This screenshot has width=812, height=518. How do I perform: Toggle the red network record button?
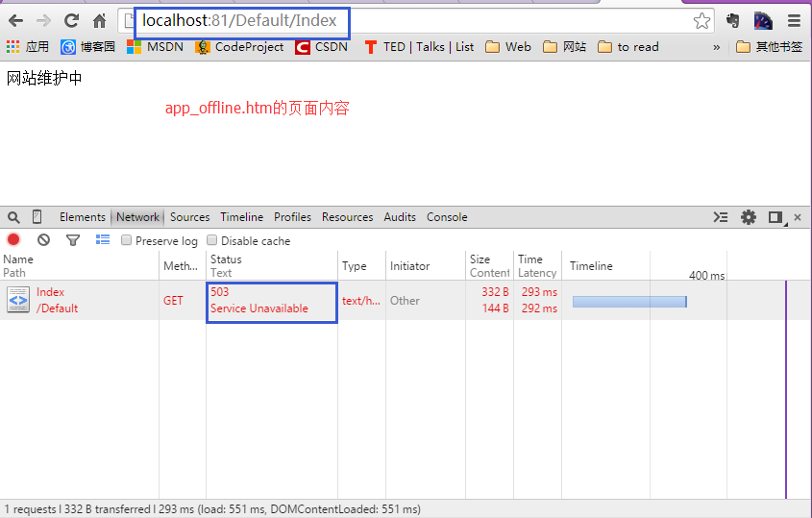pyautogui.click(x=13, y=239)
